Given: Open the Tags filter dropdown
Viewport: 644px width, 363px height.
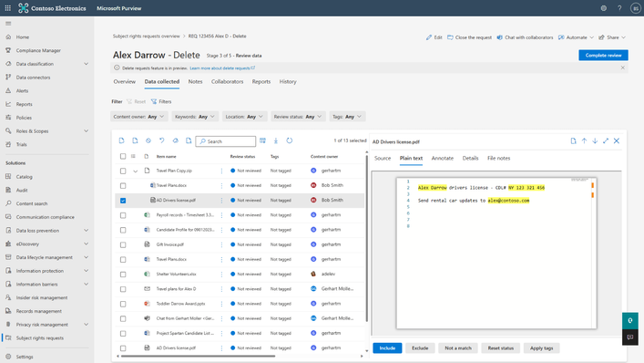Looking at the screenshot, I should pos(347,117).
